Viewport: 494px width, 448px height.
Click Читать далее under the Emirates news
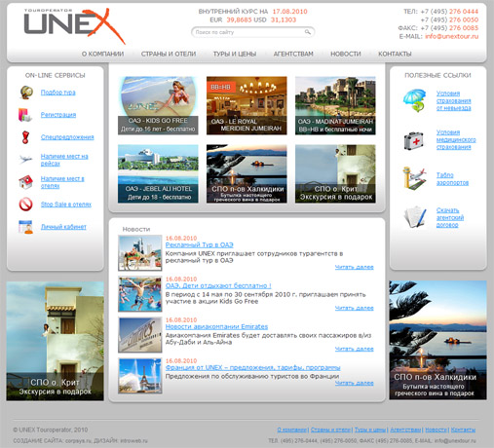click(354, 349)
